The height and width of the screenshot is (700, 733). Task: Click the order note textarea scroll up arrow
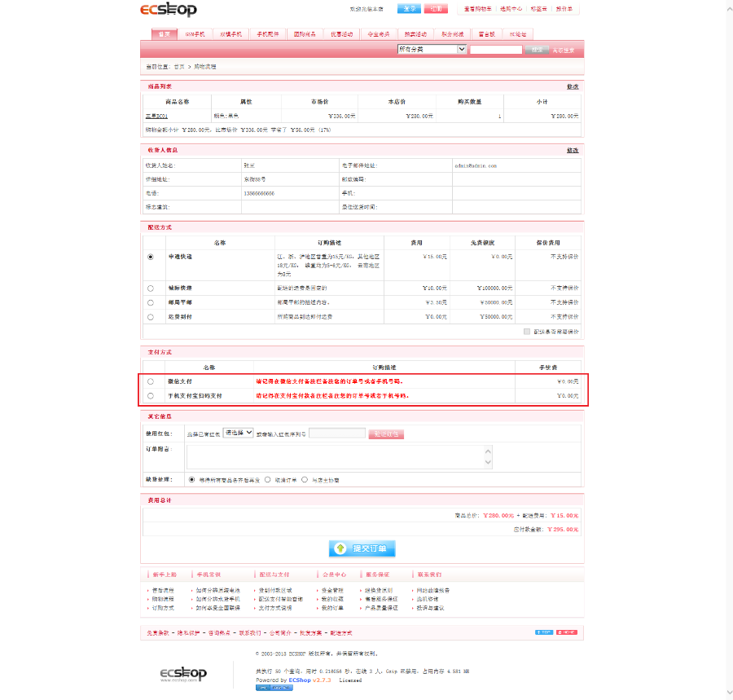(x=488, y=451)
